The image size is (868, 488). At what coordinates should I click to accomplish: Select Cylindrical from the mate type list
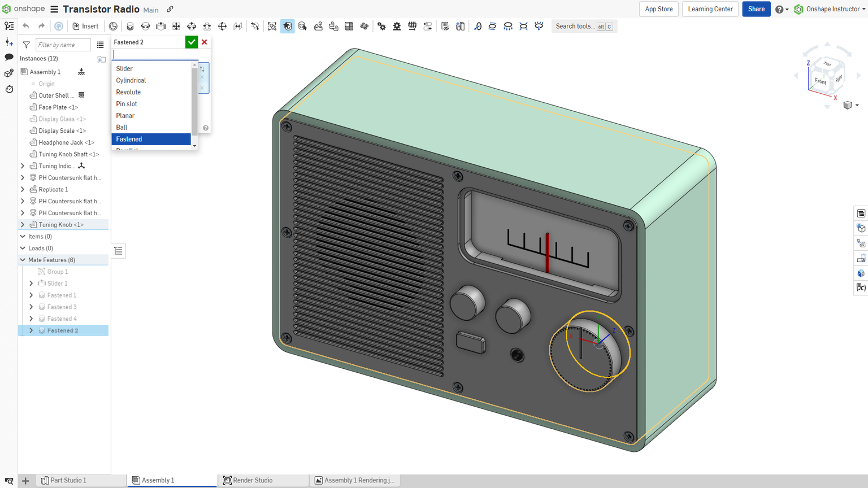click(131, 80)
